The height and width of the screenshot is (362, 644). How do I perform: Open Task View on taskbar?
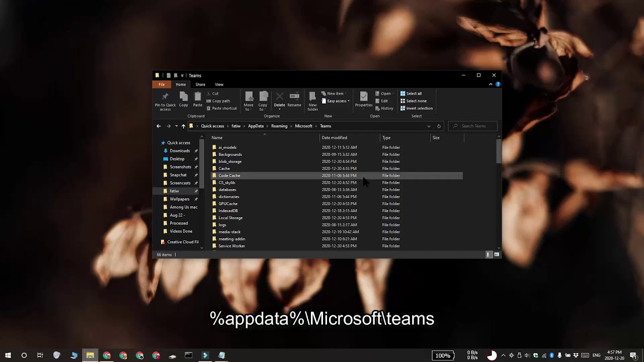[40, 355]
